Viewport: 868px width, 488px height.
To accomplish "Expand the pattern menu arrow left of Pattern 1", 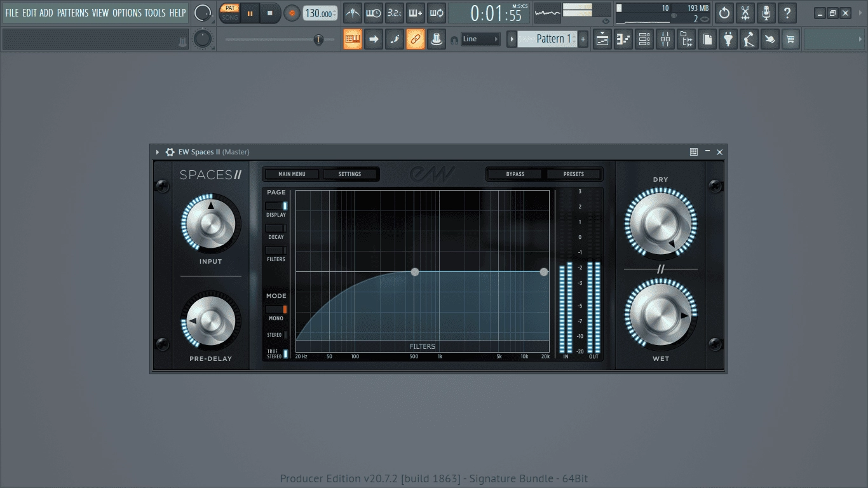I will [512, 39].
